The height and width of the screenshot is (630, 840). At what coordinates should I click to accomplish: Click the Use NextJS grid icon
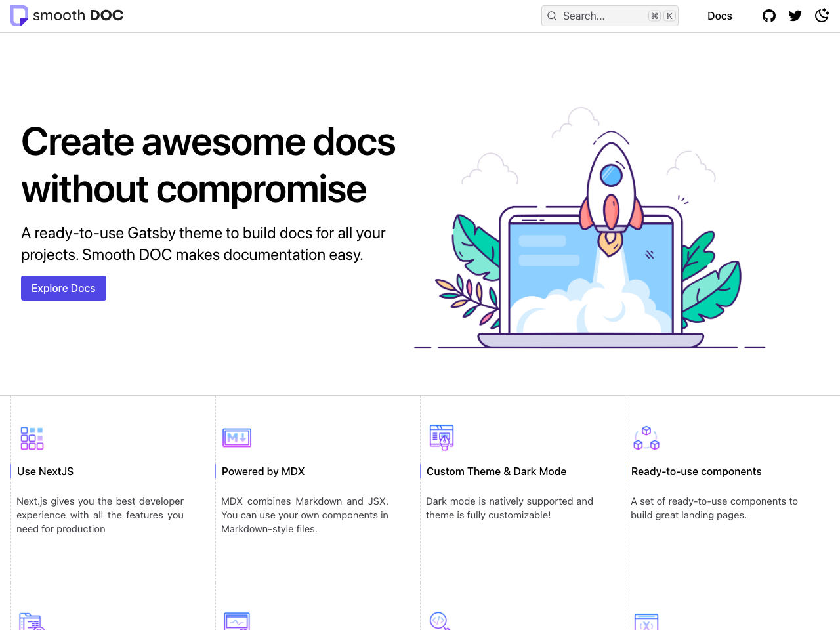tap(31, 438)
